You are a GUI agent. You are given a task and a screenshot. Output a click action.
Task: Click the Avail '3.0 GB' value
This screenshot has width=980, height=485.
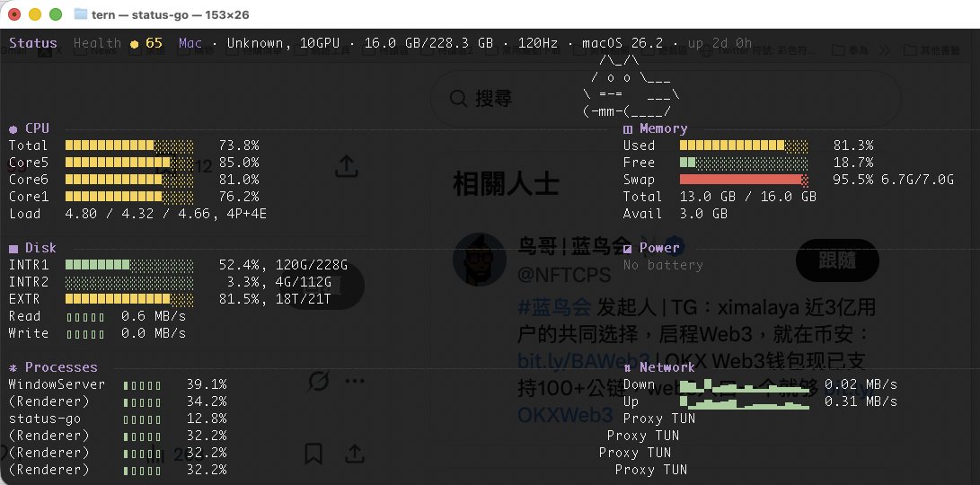coord(703,214)
